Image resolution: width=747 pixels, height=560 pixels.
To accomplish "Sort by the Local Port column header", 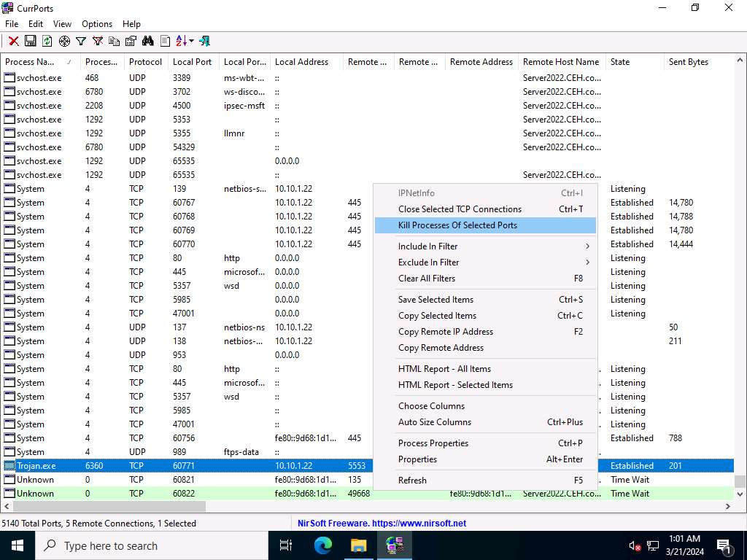I will [192, 62].
